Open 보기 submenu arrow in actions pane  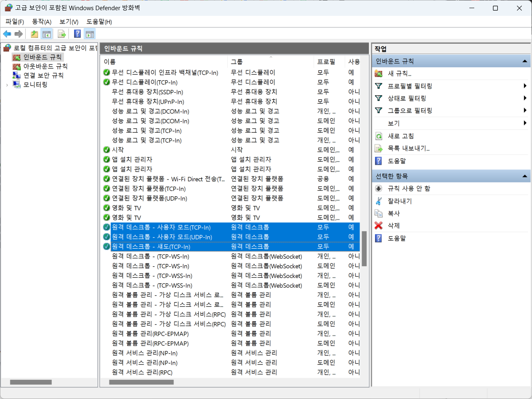click(x=525, y=123)
